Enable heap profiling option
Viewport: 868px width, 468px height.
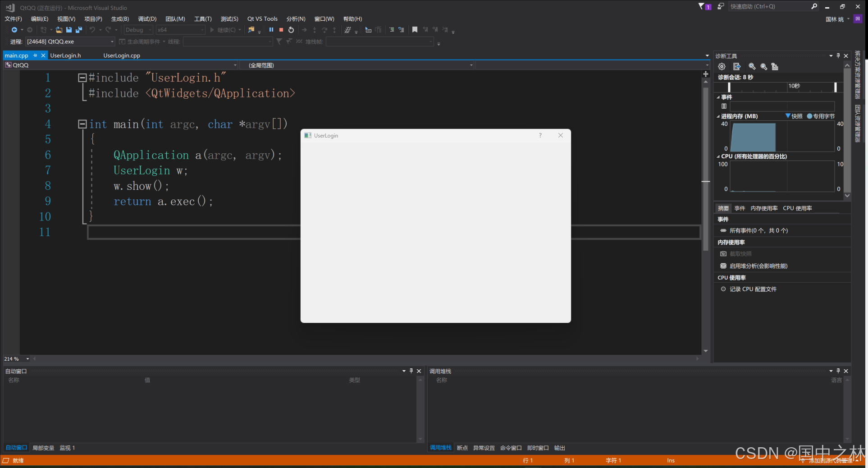click(x=754, y=266)
